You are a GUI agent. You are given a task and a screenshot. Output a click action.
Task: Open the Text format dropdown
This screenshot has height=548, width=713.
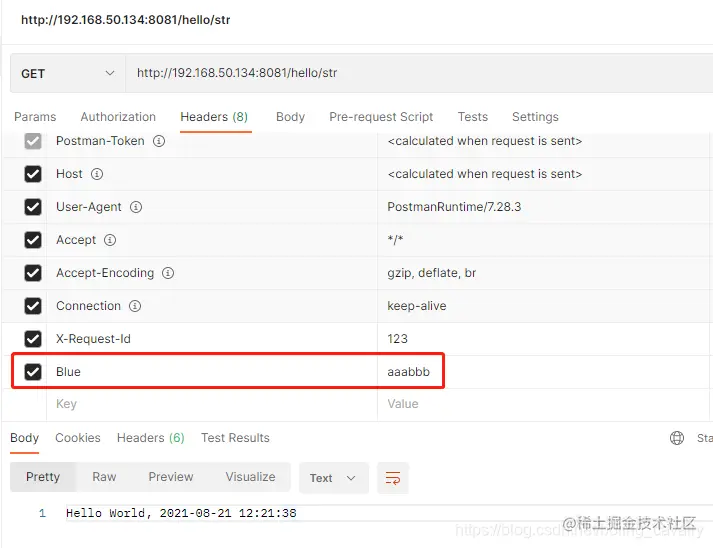(333, 478)
